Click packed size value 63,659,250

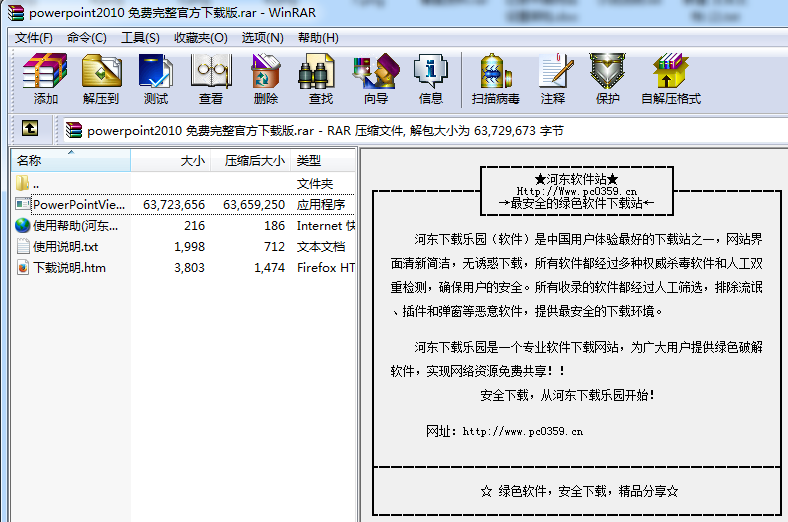[x=254, y=204]
